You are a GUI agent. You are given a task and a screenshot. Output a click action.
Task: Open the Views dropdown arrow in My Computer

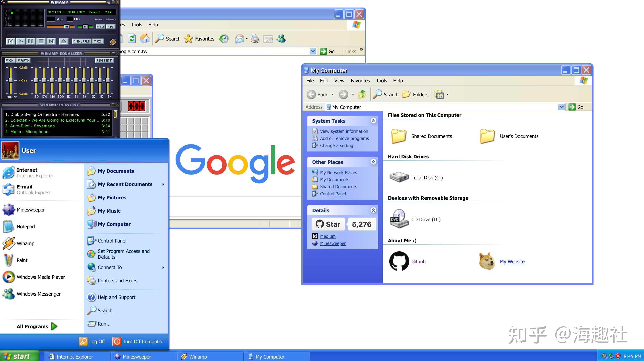click(x=448, y=95)
